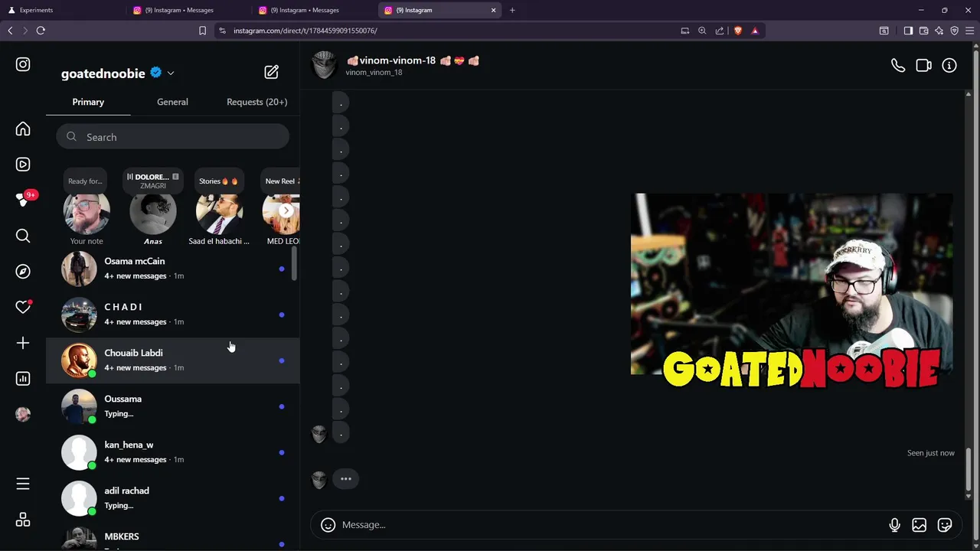Click the Create plus icon
Viewport: 980px width, 551px height.
23,343
